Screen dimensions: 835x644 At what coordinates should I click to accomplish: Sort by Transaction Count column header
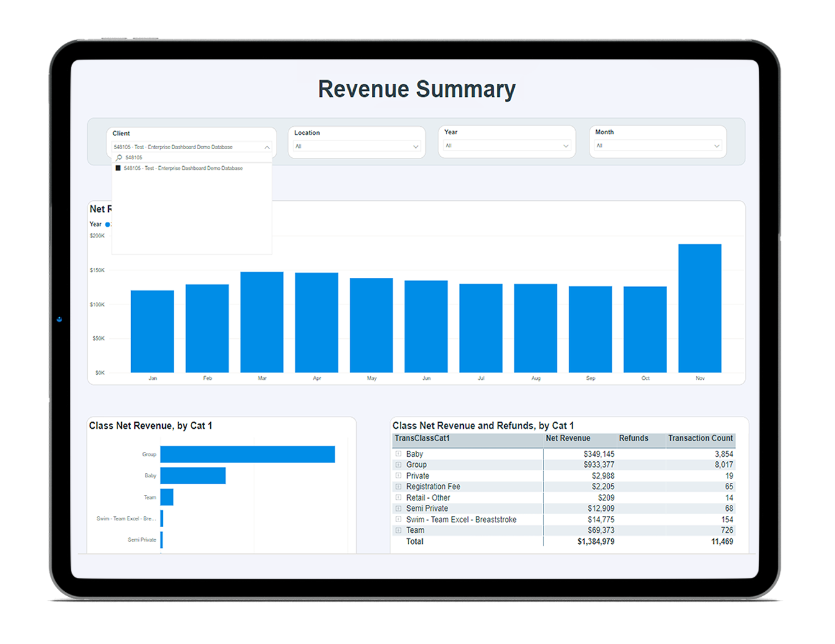point(701,438)
